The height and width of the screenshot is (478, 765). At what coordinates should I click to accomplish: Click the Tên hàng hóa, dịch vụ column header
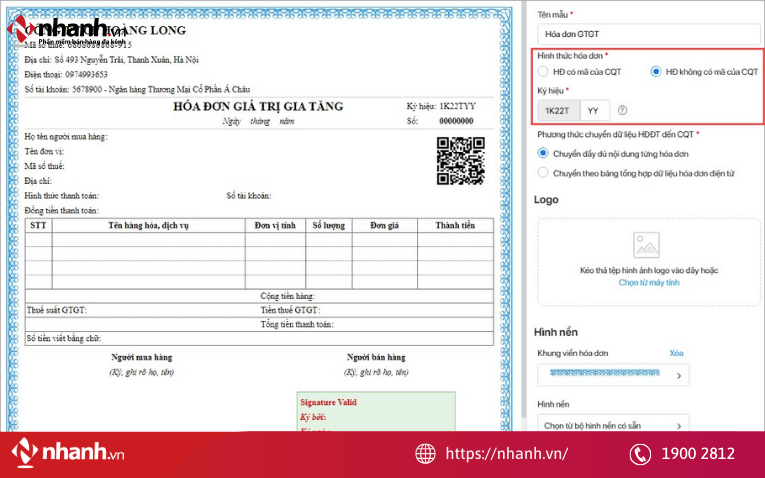pos(148,225)
